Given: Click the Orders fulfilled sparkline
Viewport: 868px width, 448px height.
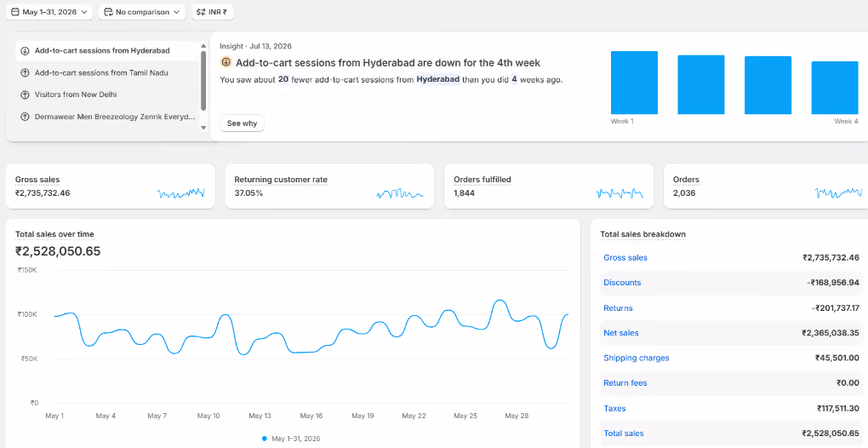Looking at the screenshot, I should pos(620,193).
